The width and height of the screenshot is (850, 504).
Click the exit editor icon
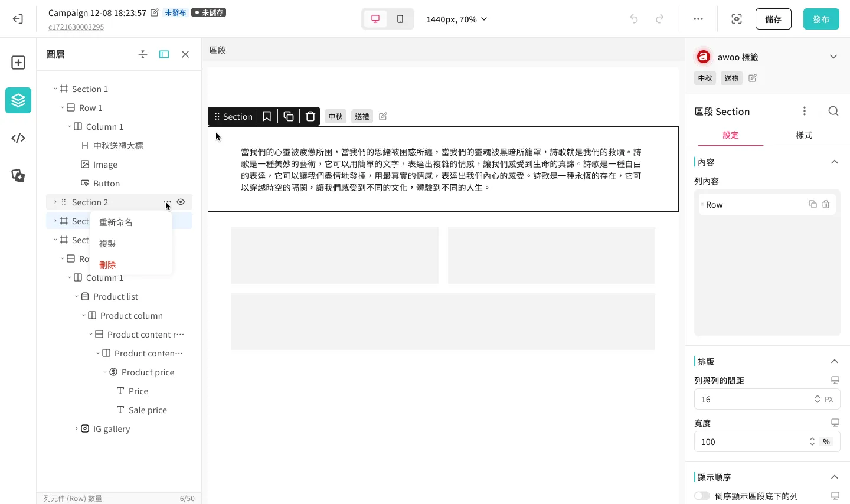coord(18,19)
